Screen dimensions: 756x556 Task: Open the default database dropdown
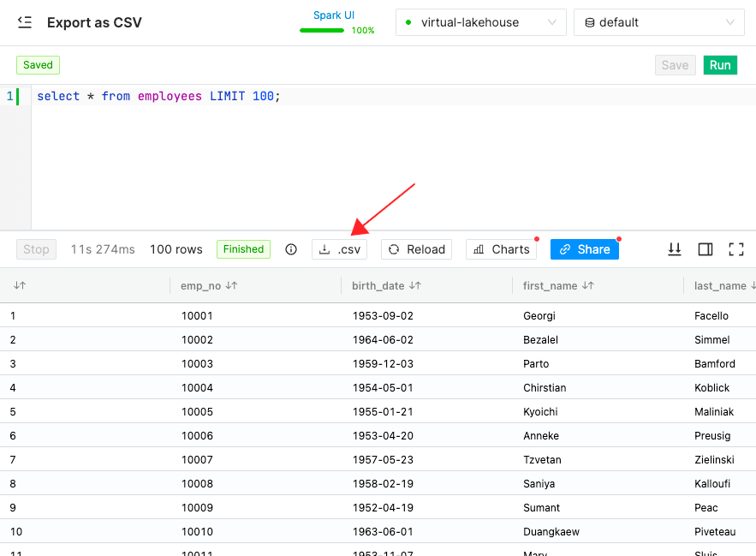pyautogui.click(x=658, y=22)
